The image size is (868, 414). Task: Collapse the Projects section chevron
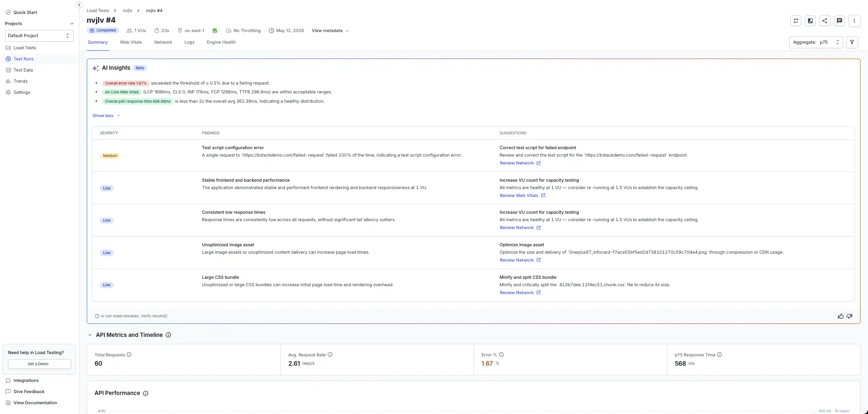point(71,24)
